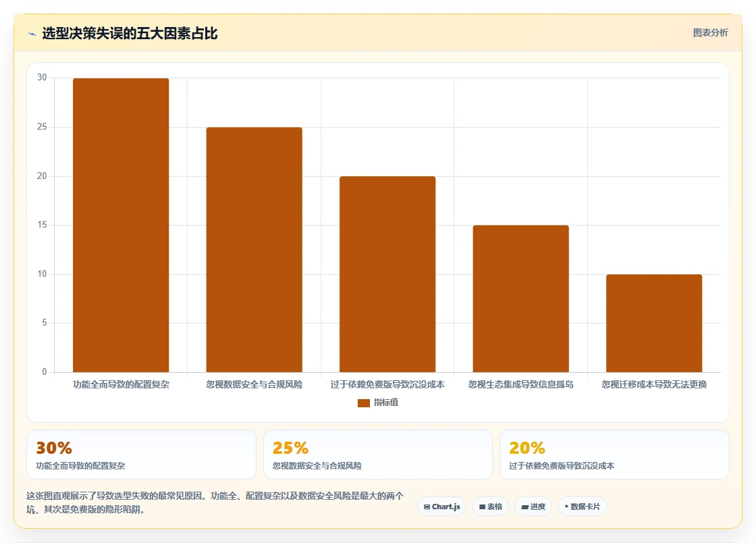Click the 25% card caption 忽视数据安全与合规风险
The image size is (756, 543).
pos(317,466)
